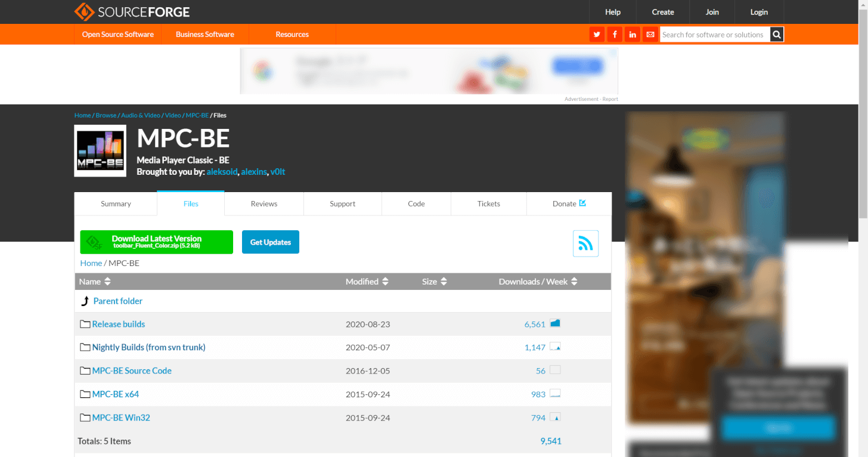
Task: Switch to the Code tab
Action: tap(416, 203)
